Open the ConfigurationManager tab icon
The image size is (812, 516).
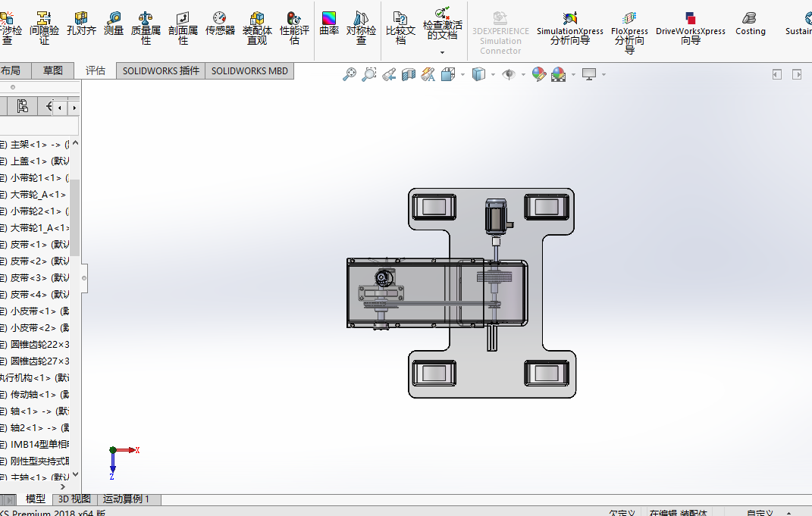pyautogui.click(x=22, y=106)
